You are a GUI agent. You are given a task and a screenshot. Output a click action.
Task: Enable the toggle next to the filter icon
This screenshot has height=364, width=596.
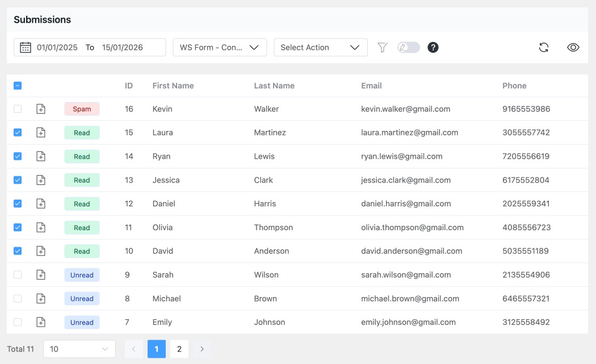[x=408, y=47]
